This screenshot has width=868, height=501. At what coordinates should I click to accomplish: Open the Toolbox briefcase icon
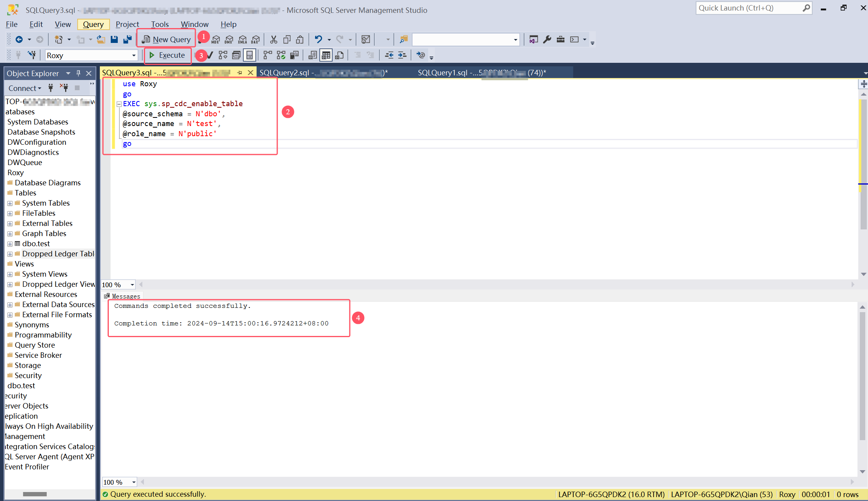tap(560, 39)
